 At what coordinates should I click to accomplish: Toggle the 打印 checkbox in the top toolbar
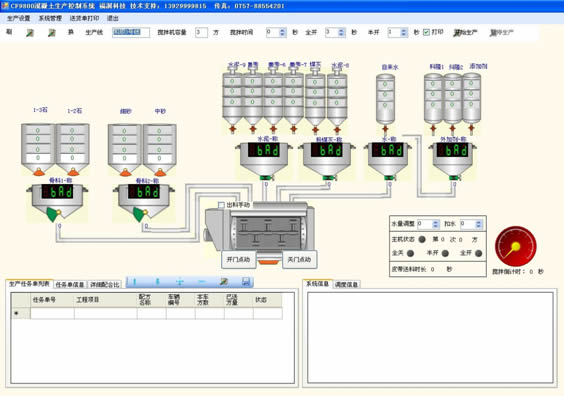click(426, 32)
